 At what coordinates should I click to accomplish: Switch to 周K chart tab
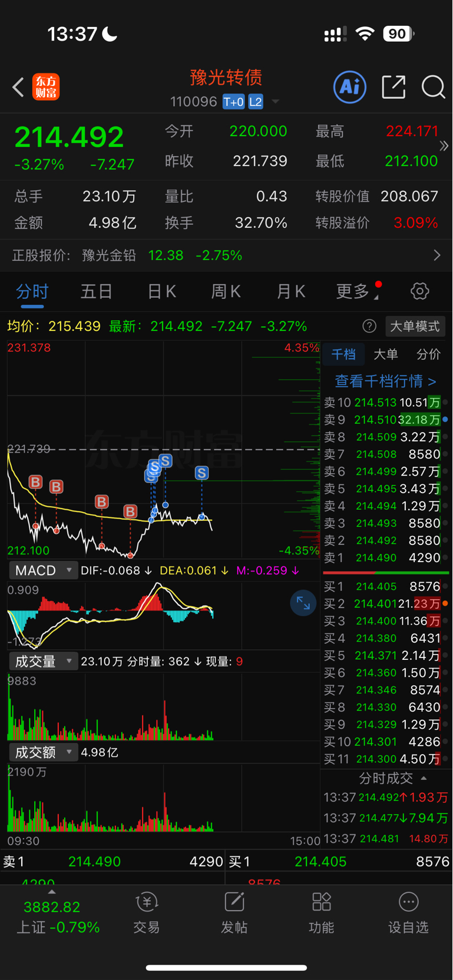[226, 291]
